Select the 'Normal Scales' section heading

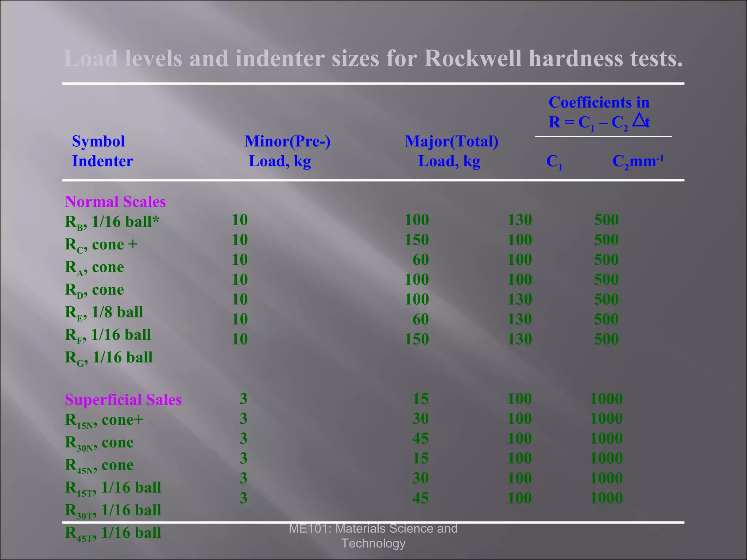point(115,202)
